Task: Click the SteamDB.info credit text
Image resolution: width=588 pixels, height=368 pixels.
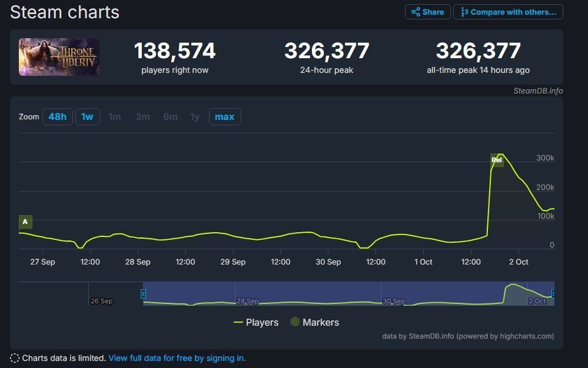Action: pyautogui.click(x=538, y=91)
